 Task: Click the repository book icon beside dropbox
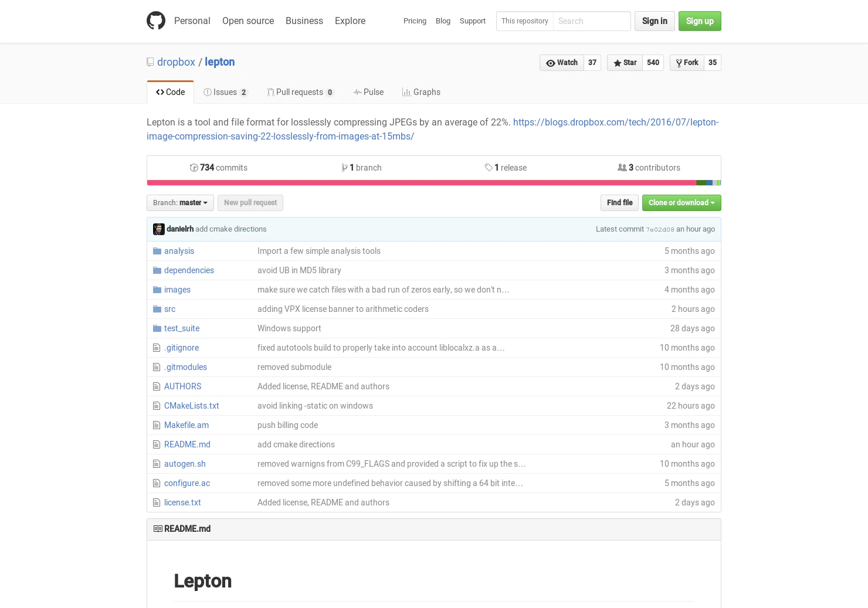click(x=150, y=62)
